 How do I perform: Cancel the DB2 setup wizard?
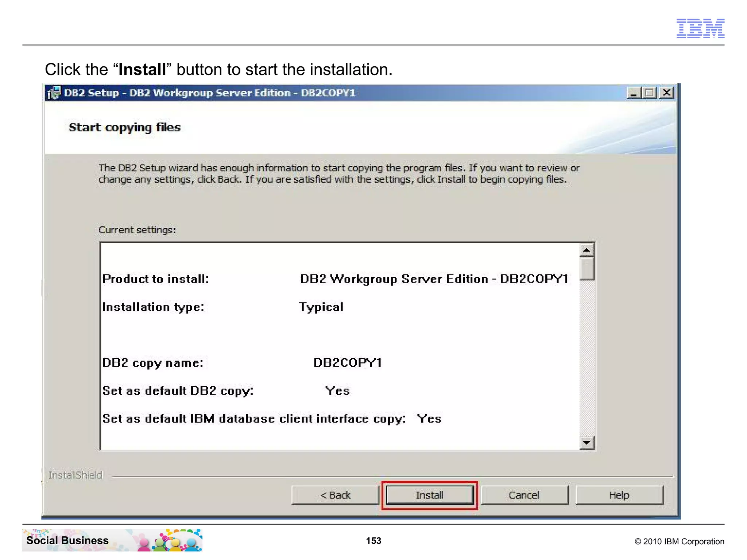[524, 495]
